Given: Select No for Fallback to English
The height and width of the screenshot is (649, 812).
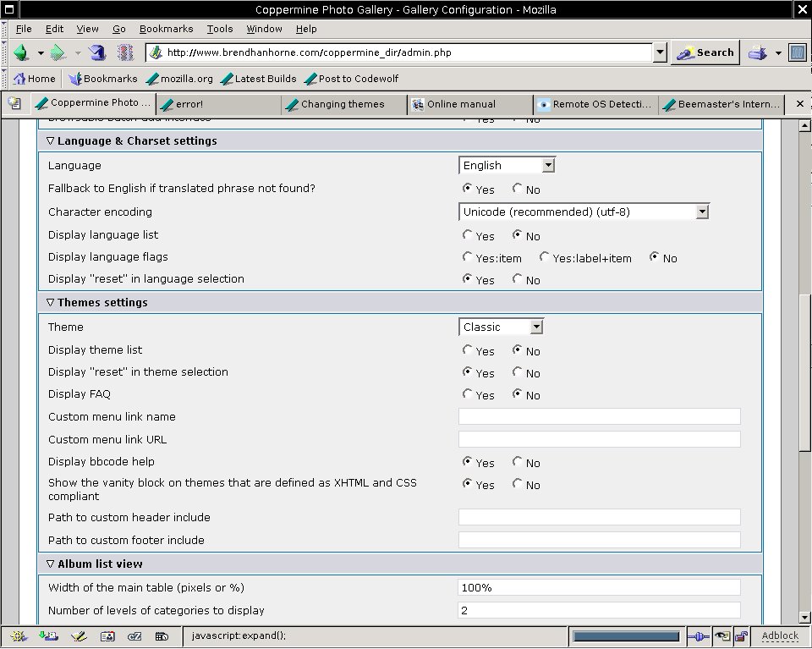Looking at the screenshot, I should click(x=517, y=189).
